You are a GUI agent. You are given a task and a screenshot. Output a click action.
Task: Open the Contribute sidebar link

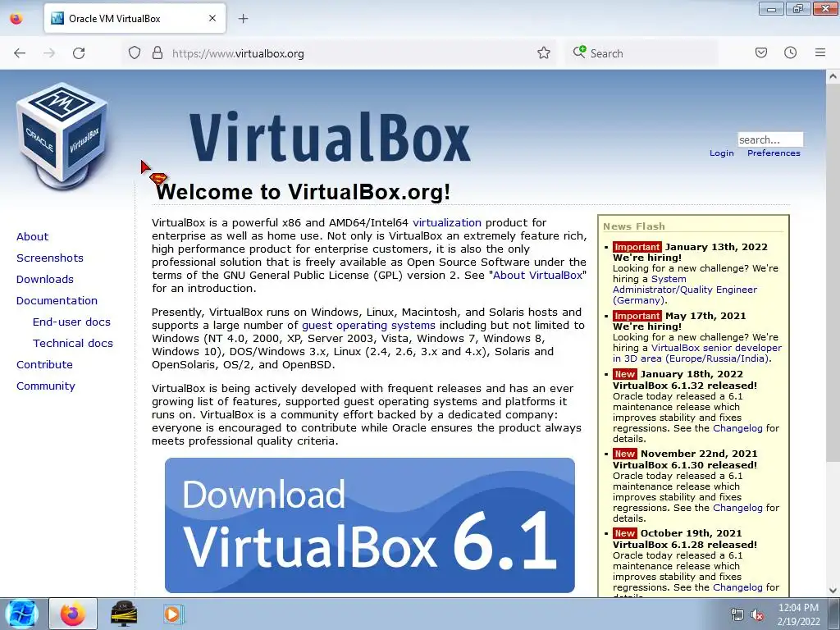point(44,365)
